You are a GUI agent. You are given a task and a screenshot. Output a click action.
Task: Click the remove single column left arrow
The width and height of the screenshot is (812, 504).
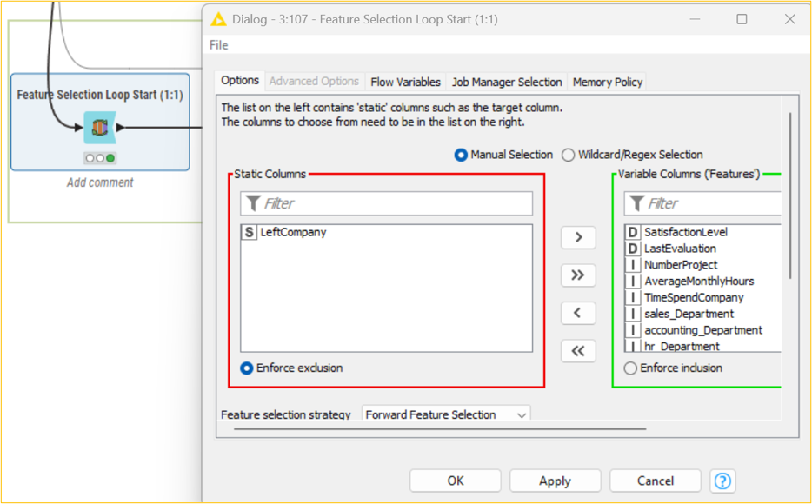[x=578, y=313]
